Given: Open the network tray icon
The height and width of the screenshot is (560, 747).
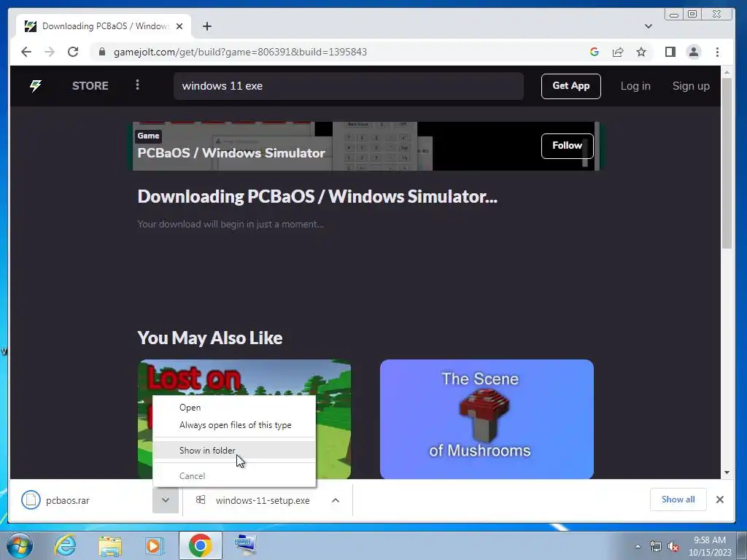Looking at the screenshot, I should (656, 547).
